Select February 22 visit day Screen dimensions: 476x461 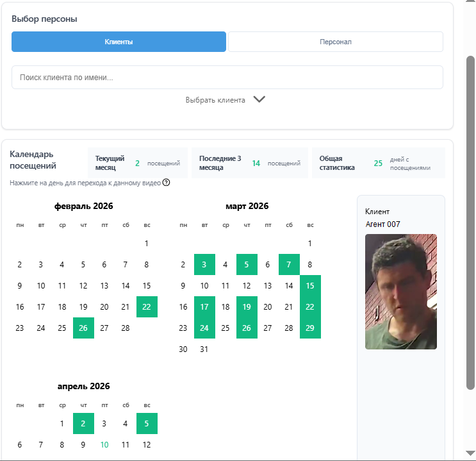[x=147, y=307]
